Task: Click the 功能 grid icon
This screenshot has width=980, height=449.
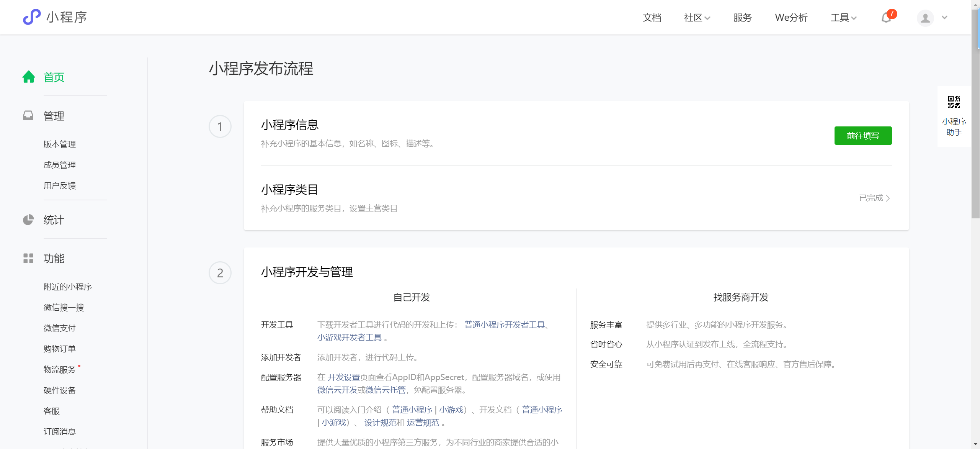Action: click(x=28, y=258)
